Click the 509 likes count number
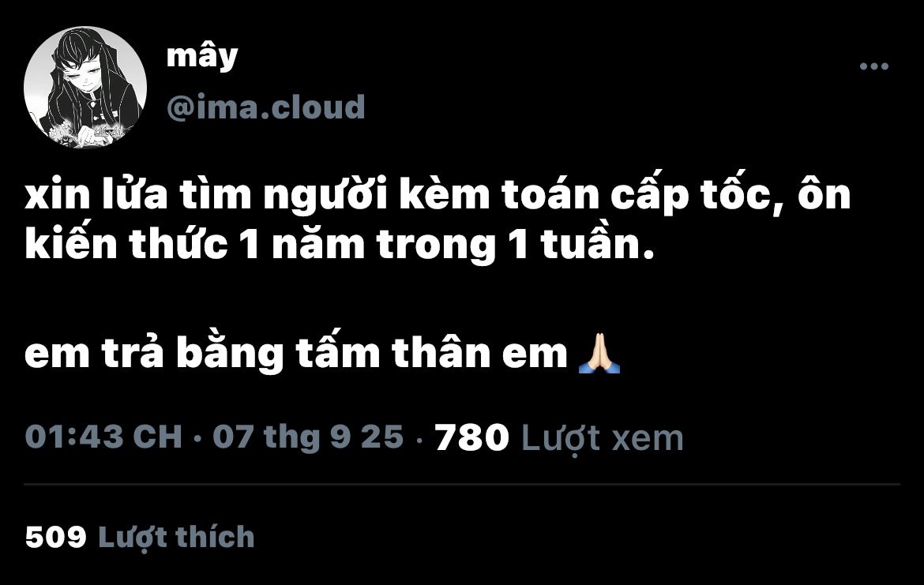The width and height of the screenshot is (924, 585). tap(56, 538)
